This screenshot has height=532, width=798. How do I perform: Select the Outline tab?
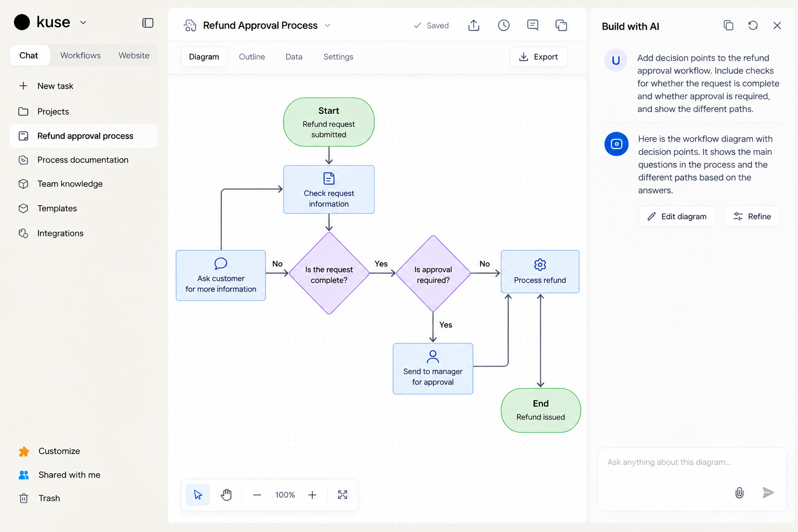(252, 57)
